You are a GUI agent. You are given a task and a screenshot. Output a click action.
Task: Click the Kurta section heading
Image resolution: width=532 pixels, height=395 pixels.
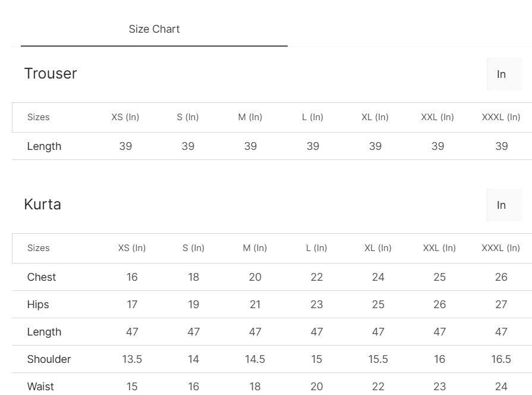(42, 205)
